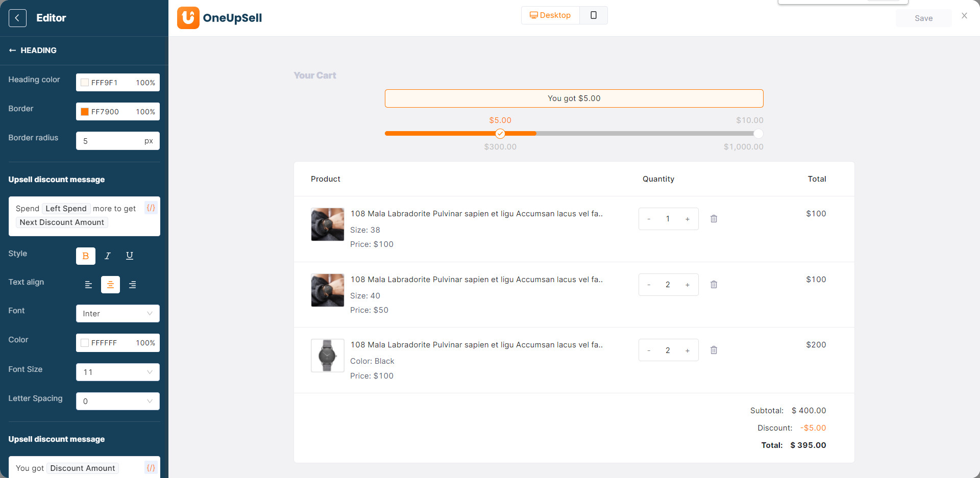Align text right

point(132,285)
